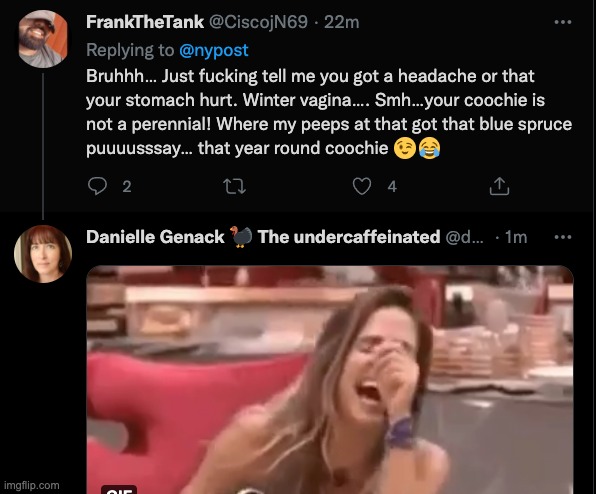
Task: Retweet FrankTheTank's tweet
Action: tap(234, 186)
